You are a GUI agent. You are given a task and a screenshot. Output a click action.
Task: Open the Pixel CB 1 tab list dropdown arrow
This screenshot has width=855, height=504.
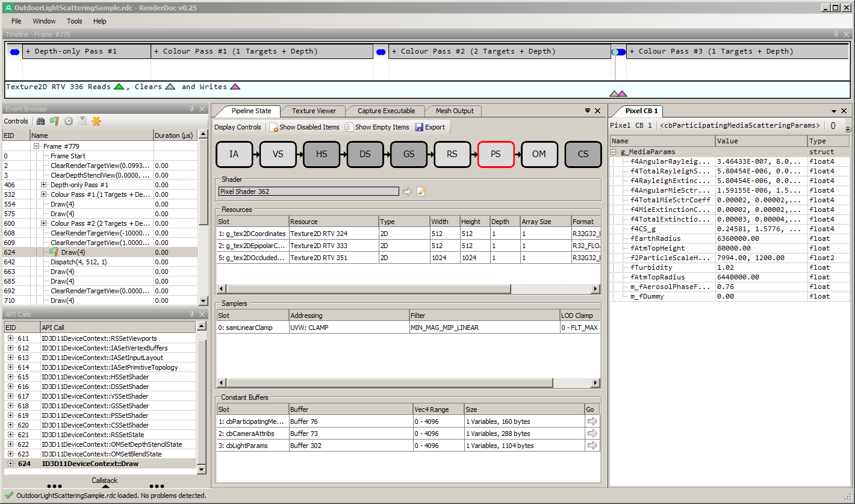[x=835, y=111]
